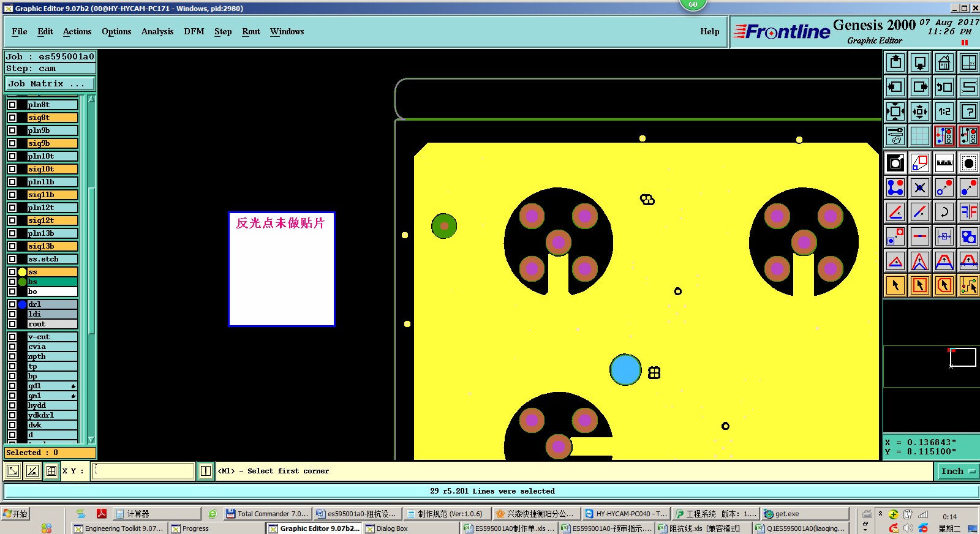Click the Windows 开始 Start button
Viewport: 980px width, 534px height.
tap(16, 514)
